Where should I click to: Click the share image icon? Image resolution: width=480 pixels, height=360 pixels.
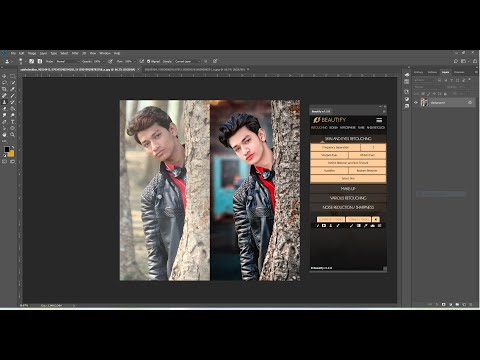[475, 61]
